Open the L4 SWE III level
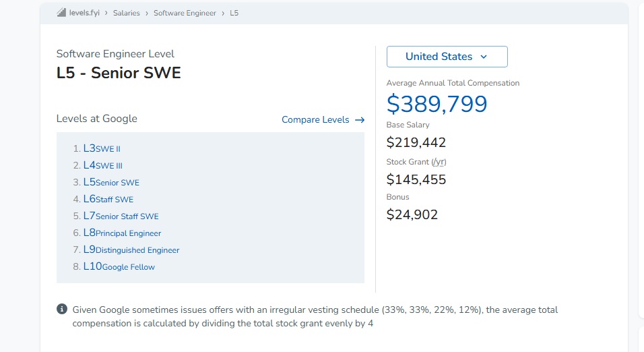644x352 pixels. (102, 165)
